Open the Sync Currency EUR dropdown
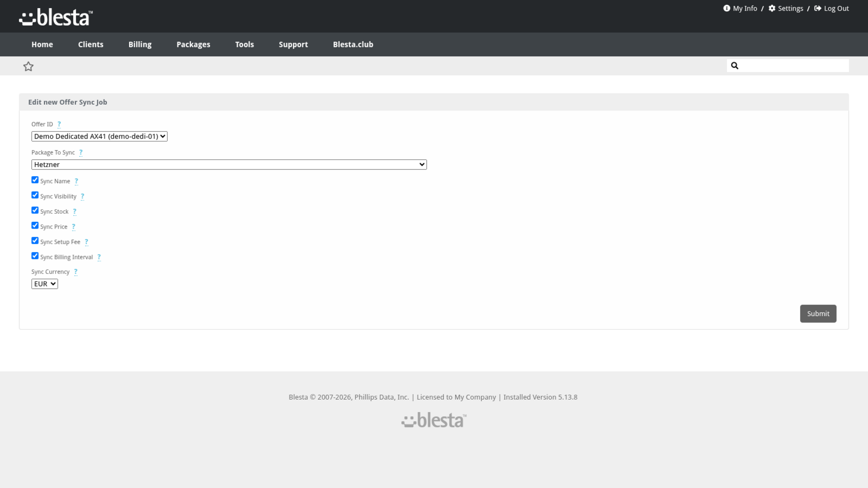The width and height of the screenshot is (868, 488). pos(45,284)
